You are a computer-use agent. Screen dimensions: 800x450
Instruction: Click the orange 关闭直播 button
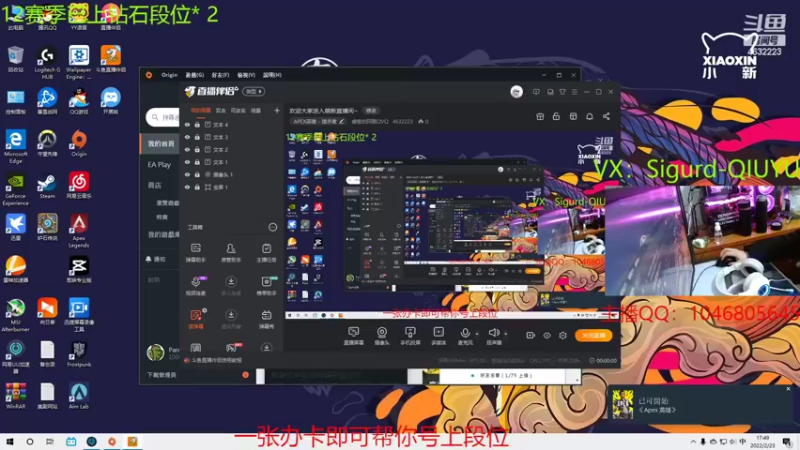(x=593, y=335)
